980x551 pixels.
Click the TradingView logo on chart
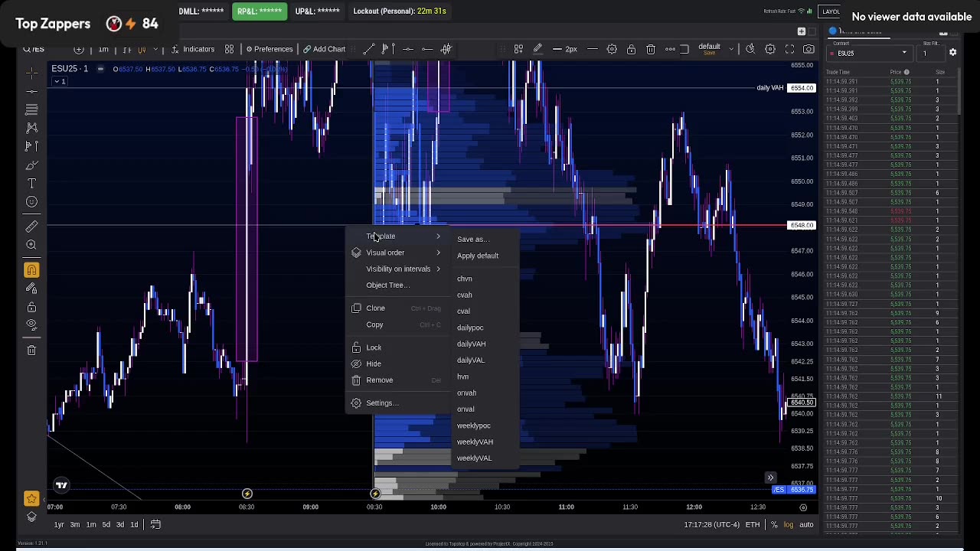(x=61, y=484)
